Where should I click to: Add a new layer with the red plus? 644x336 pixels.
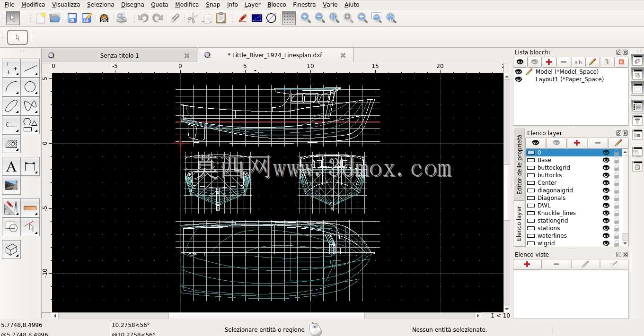576,143
